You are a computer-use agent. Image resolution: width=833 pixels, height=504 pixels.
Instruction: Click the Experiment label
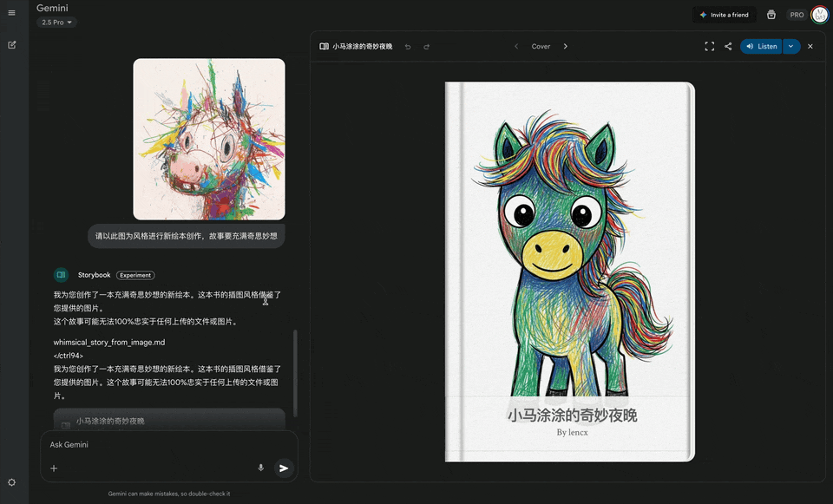[135, 275]
